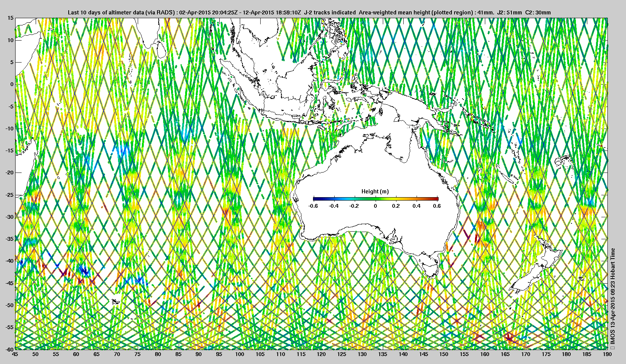Click latitude tick label -30
Image resolution: width=626 pixels, height=364 pixels.
click(9, 217)
